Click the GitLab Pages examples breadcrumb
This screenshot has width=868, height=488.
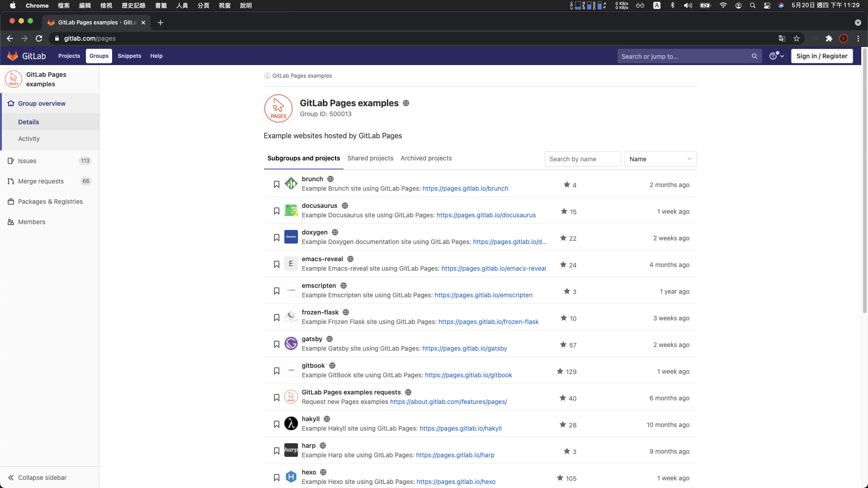coord(302,76)
